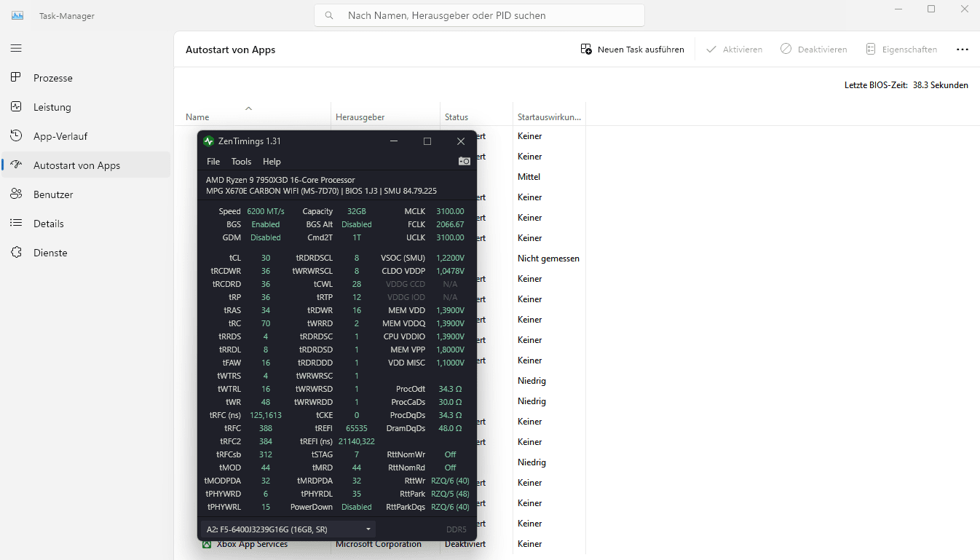Open the ZenTimings Tools menu

[241, 162]
